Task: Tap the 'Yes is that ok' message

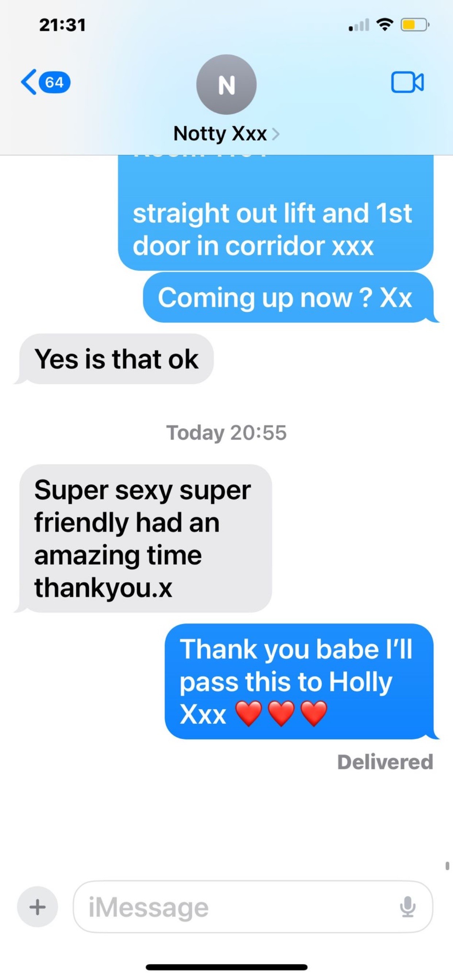Action: click(116, 359)
